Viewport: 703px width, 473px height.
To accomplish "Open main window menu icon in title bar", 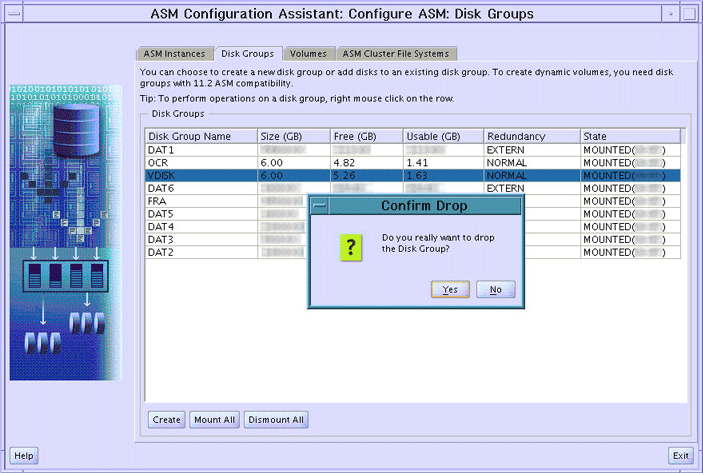I will tap(14, 14).
